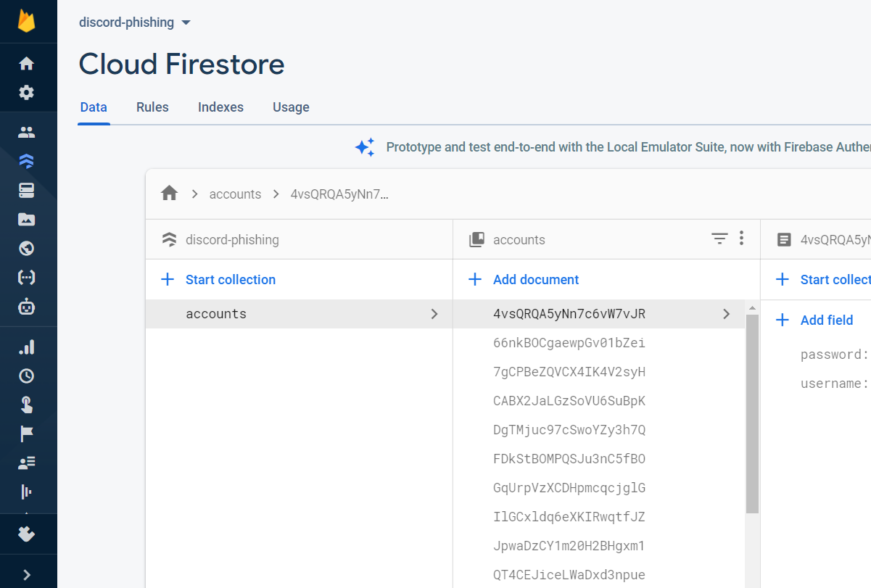Select document CABX2JaLGzSoVU6SuBpK
This screenshot has height=588, width=871.
tap(599, 401)
